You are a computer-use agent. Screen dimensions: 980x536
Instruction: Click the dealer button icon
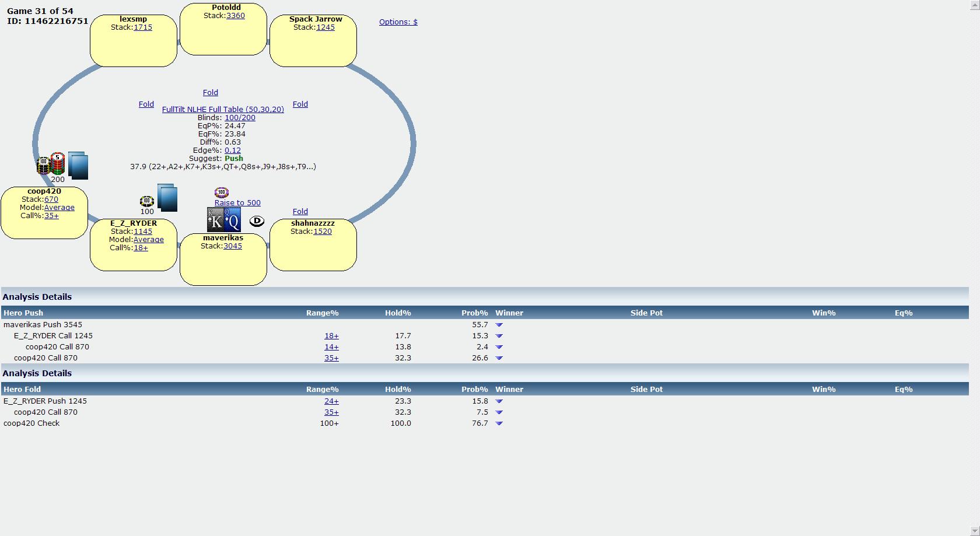(257, 221)
